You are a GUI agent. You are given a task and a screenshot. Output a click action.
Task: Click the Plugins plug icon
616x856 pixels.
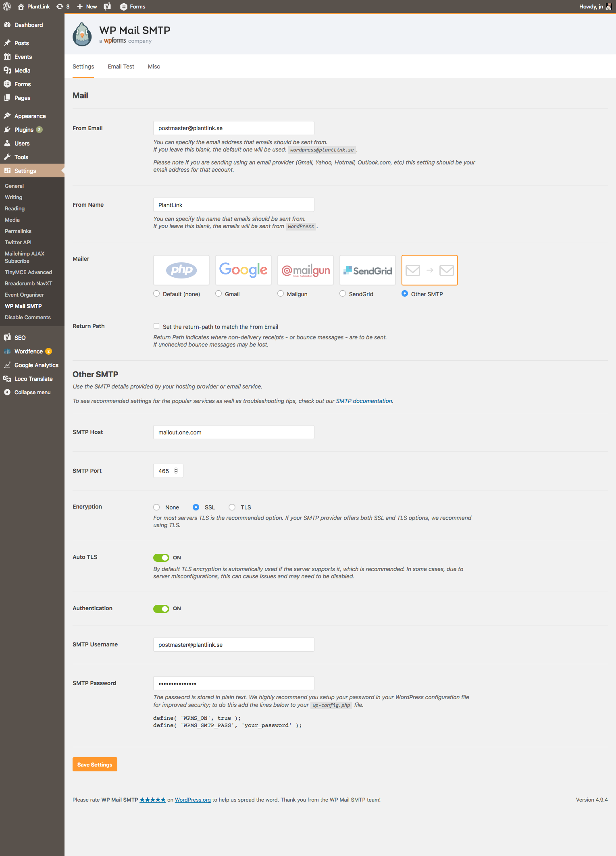(7, 129)
